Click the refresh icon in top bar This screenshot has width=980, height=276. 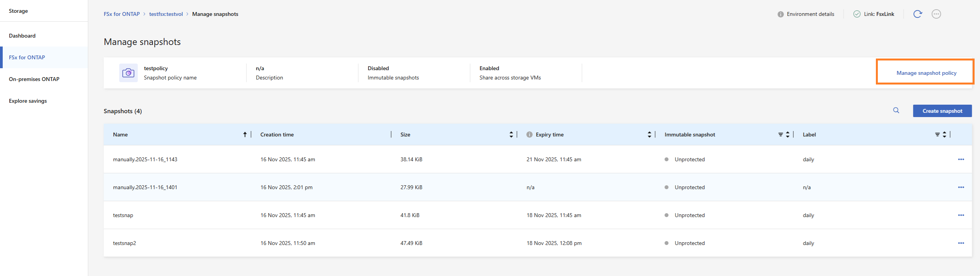coord(918,14)
